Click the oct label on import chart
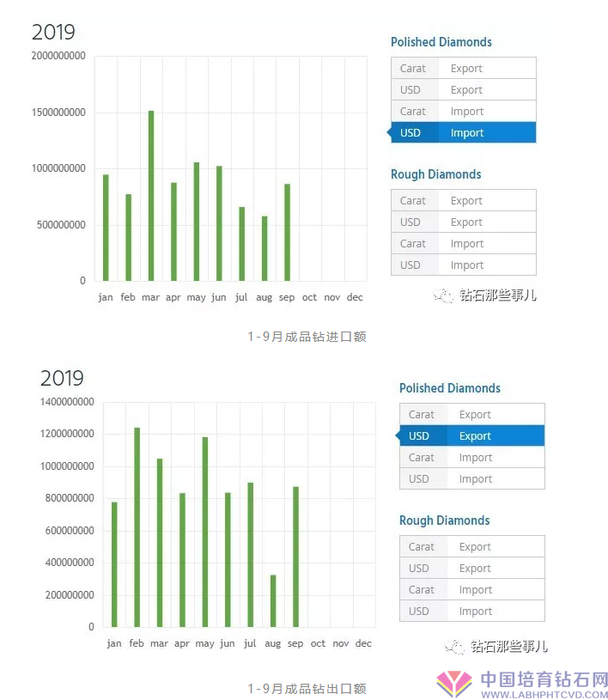This screenshot has height=700, width=608. point(309,297)
